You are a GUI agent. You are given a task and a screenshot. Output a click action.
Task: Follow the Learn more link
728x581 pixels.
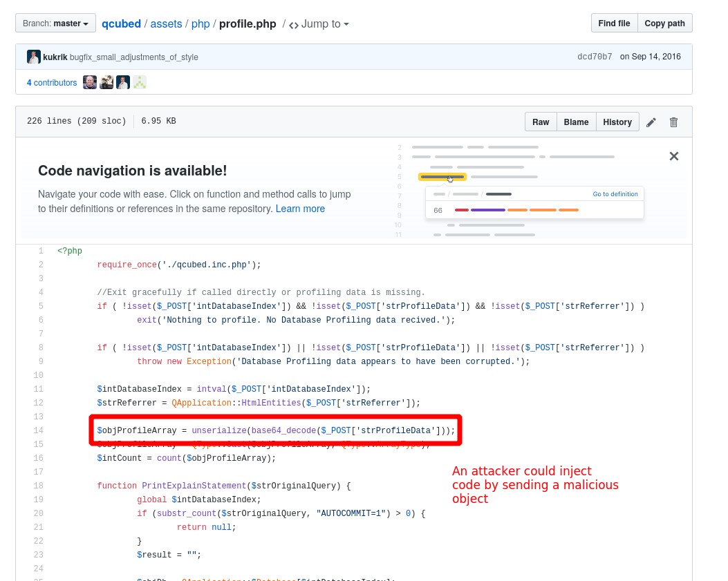[x=300, y=209]
